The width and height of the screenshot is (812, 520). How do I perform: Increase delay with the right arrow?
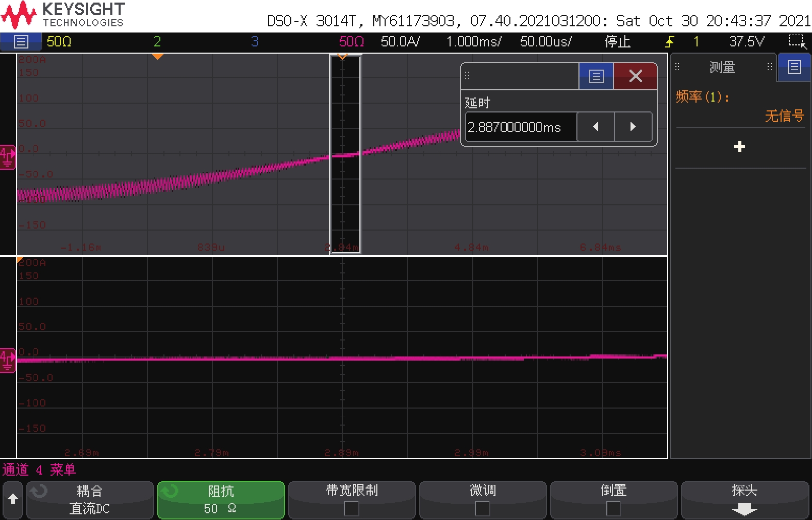tap(633, 127)
